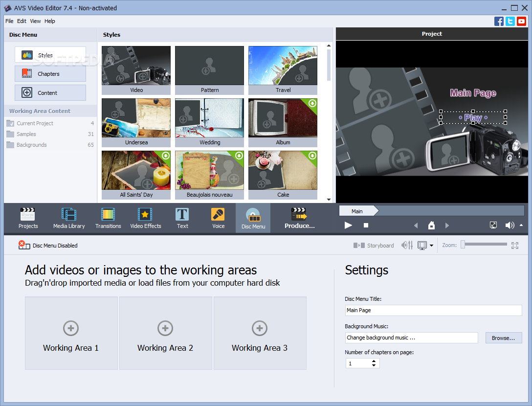Open the Transitions panel
Screen dimensions: 532x406
[x=108, y=218]
